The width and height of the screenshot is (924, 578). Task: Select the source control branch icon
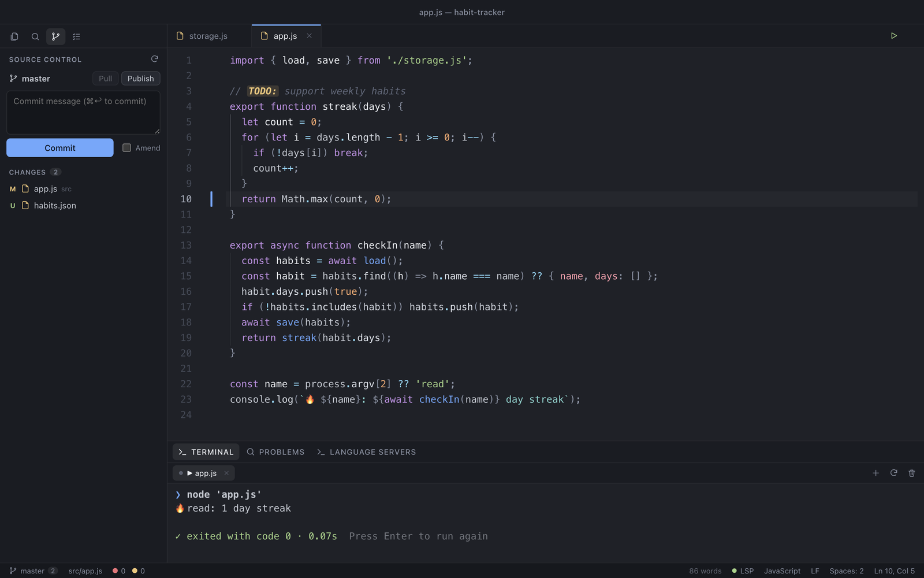coord(55,36)
